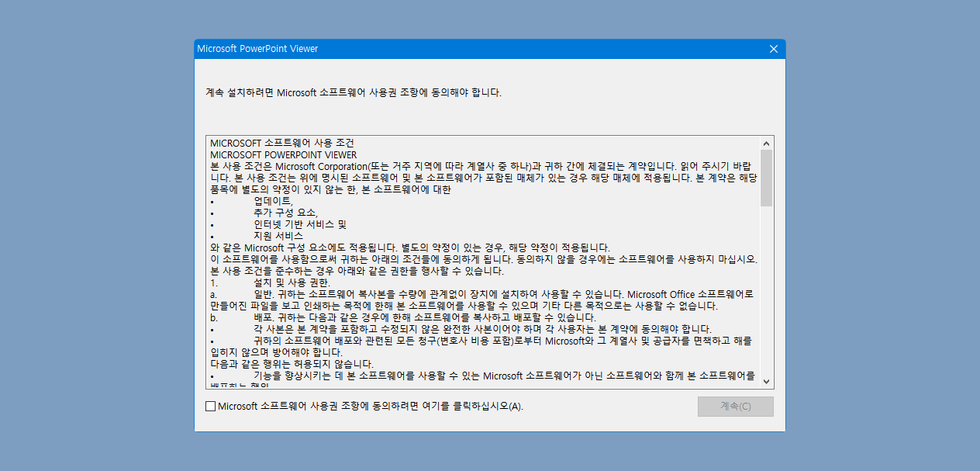Close the Microsoft PowerPoint Viewer dialog
Screen dimensions: 980x471
[x=773, y=49]
